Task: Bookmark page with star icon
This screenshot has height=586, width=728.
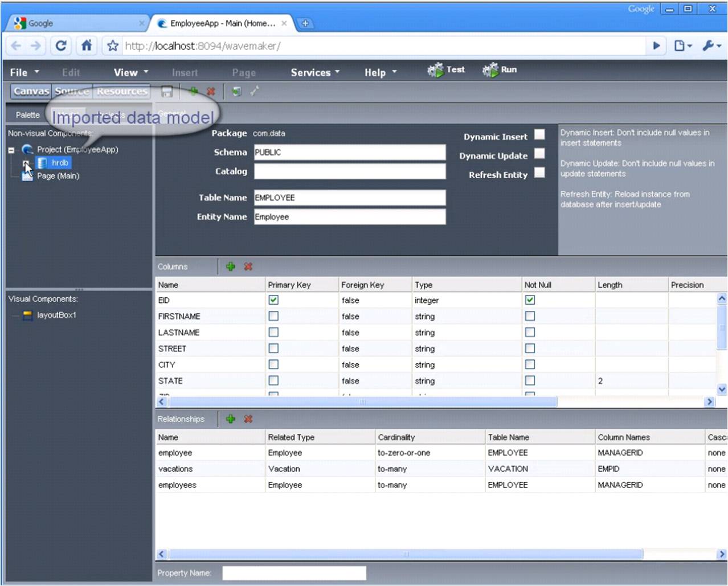Action: coord(113,46)
